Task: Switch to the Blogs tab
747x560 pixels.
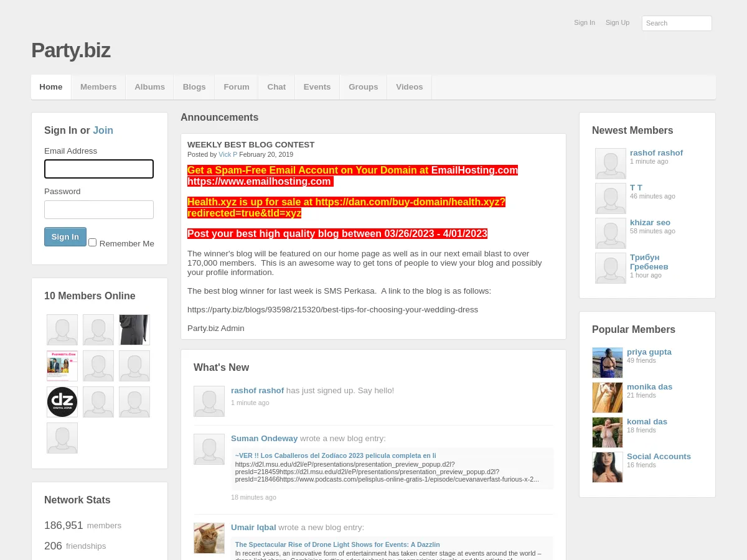Action: pyautogui.click(x=194, y=87)
